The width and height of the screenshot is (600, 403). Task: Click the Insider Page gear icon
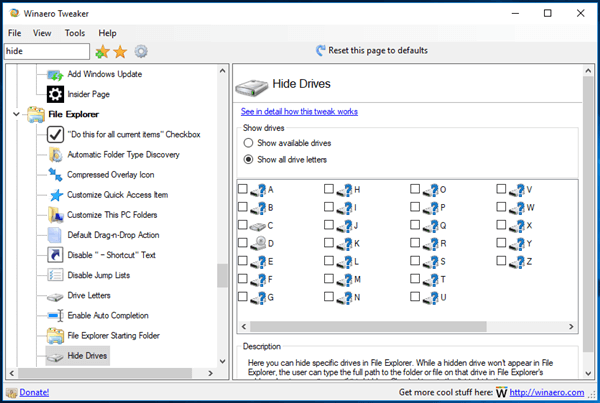pyautogui.click(x=55, y=94)
